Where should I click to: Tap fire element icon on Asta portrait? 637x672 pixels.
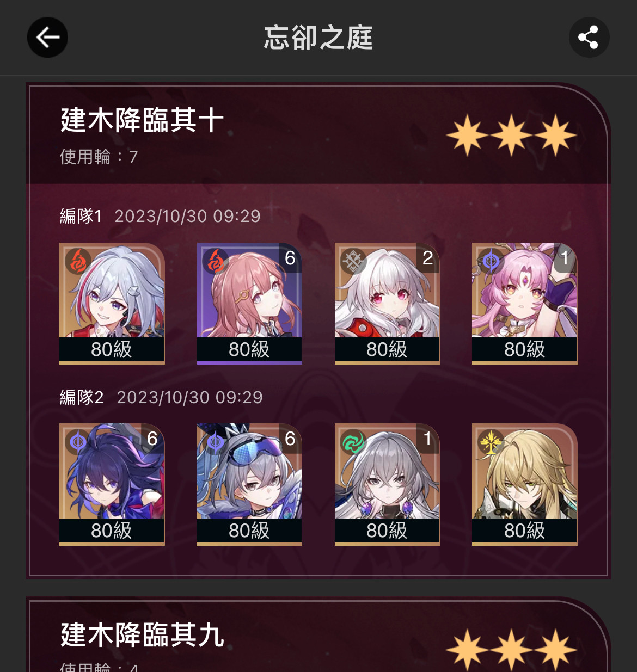(x=216, y=261)
